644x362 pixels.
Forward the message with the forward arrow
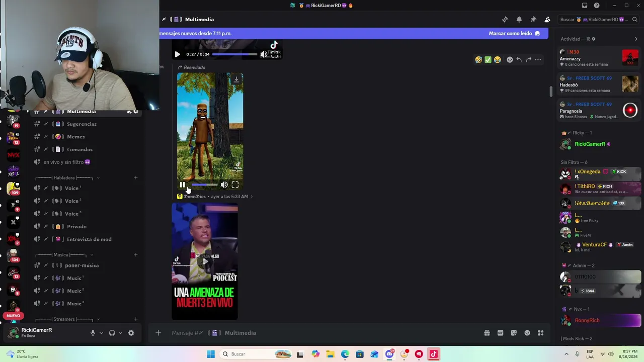[x=528, y=60]
